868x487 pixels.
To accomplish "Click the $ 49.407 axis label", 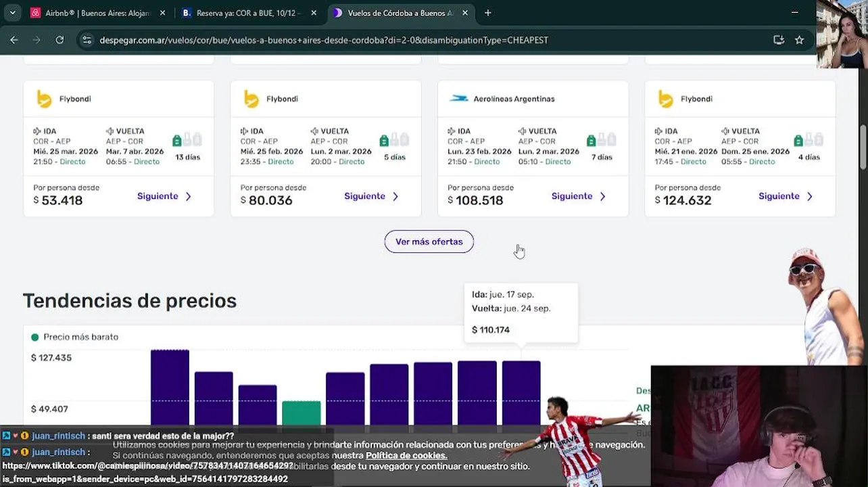I will click(49, 409).
